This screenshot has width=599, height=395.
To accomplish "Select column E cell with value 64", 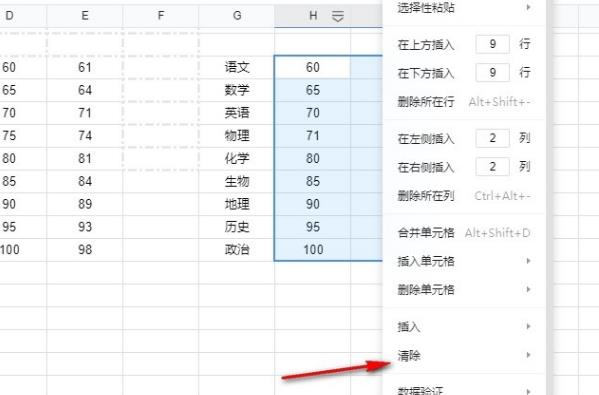I will coord(85,90).
